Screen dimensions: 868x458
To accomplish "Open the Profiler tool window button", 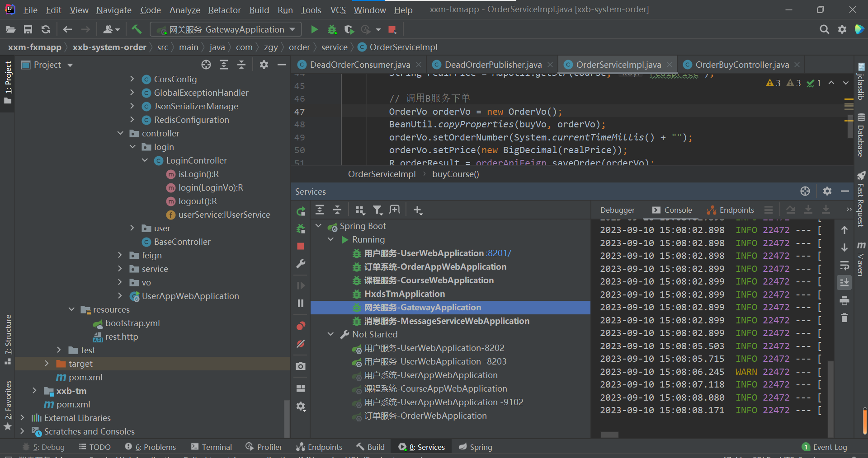I will pyautogui.click(x=264, y=447).
